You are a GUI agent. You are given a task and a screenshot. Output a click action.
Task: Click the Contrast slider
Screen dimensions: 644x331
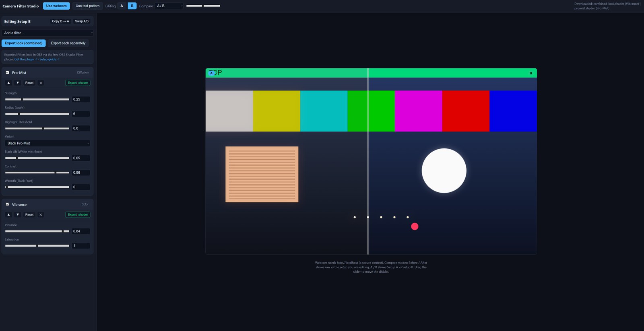(37, 173)
